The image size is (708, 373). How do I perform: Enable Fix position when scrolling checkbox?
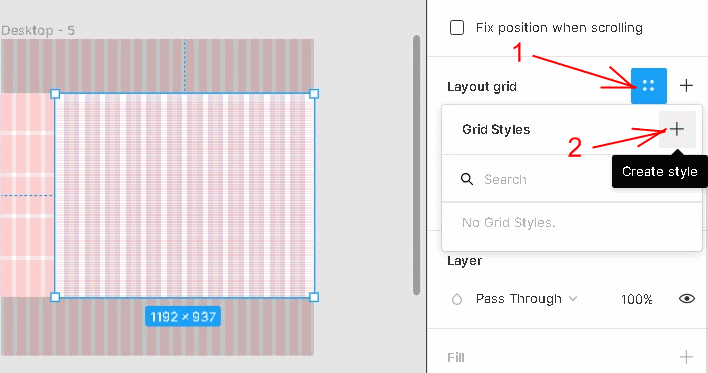[x=457, y=28]
